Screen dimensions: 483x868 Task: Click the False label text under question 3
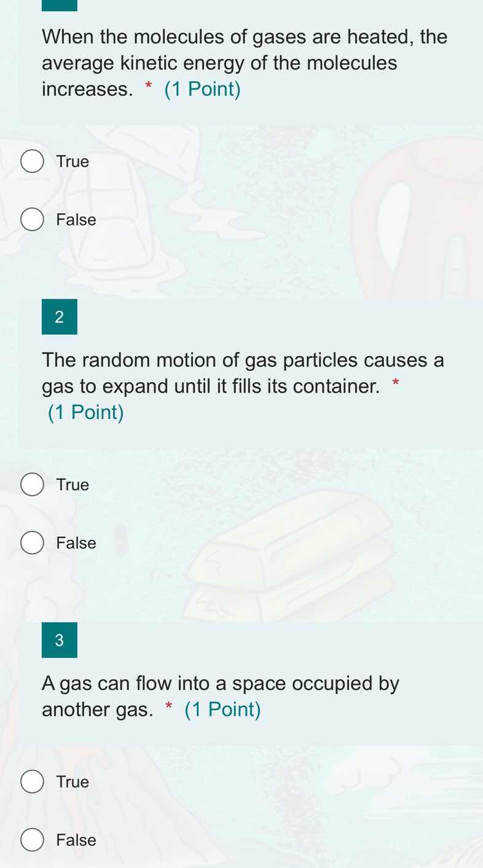(76, 840)
